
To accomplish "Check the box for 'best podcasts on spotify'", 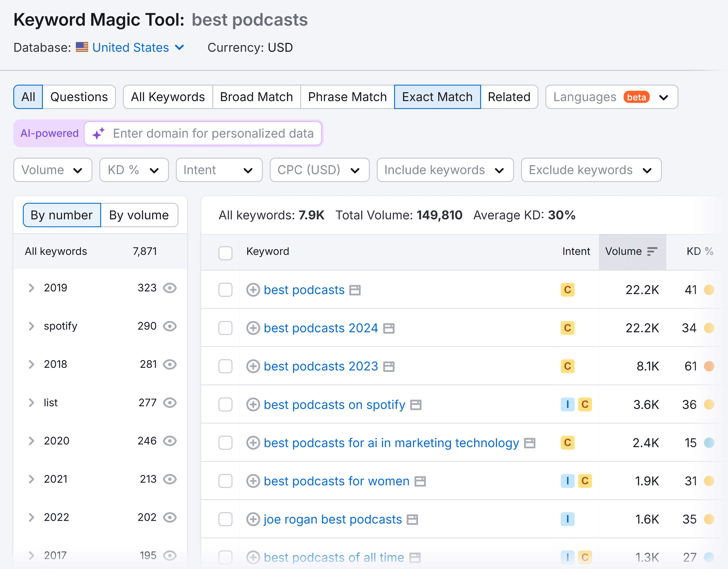I will point(225,405).
